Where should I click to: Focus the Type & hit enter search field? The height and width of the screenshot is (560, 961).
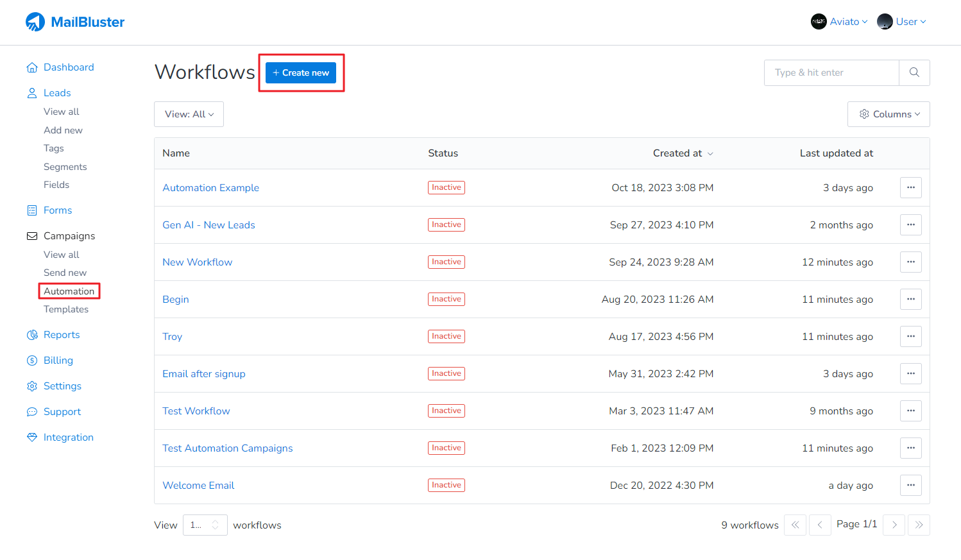point(831,72)
